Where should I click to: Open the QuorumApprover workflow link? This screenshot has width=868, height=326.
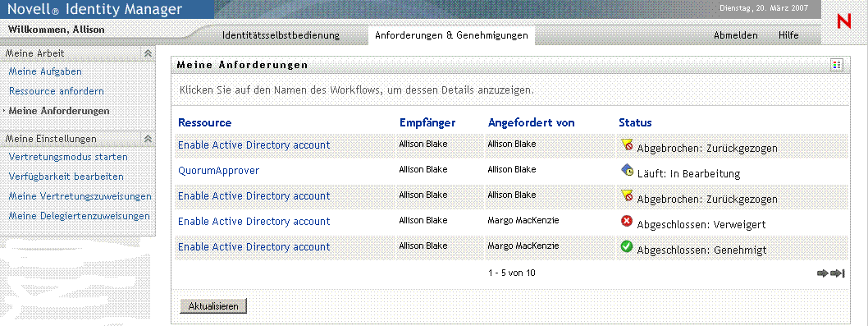coord(219,171)
